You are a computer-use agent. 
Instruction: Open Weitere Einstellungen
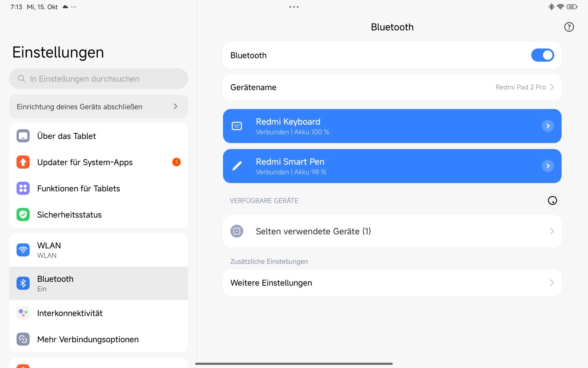(392, 283)
